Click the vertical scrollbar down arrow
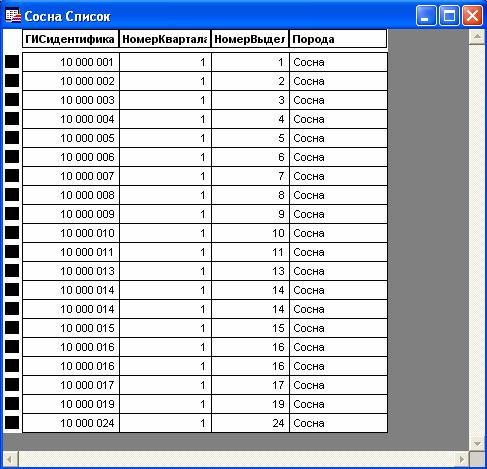Screen dimensions: 487x469 477,443
